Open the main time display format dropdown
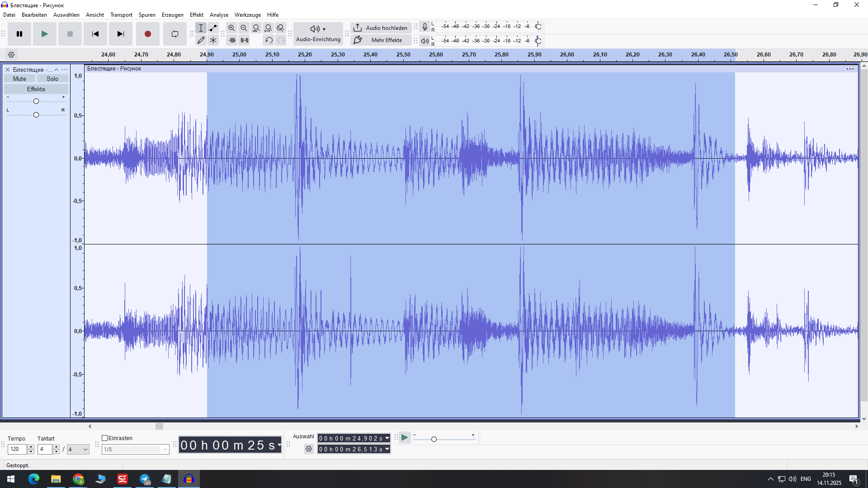868x488 pixels. 279,445
